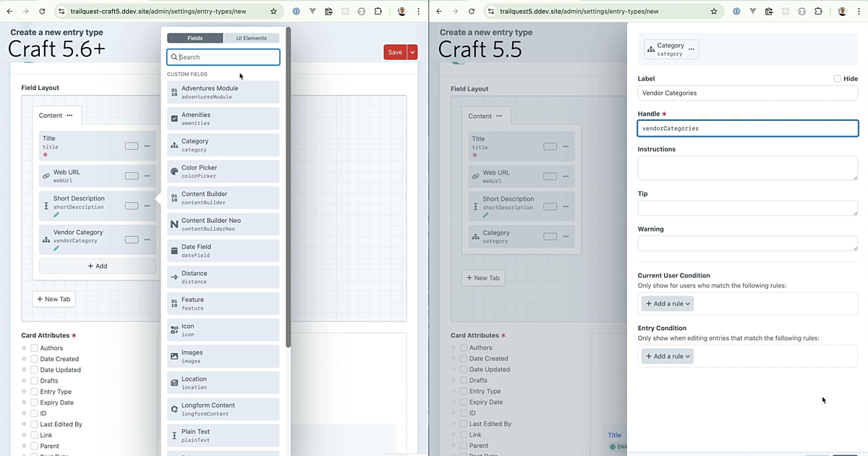Bookmark the right browser page with star
Screen dimensions: 868x456
tap(714, 12)
